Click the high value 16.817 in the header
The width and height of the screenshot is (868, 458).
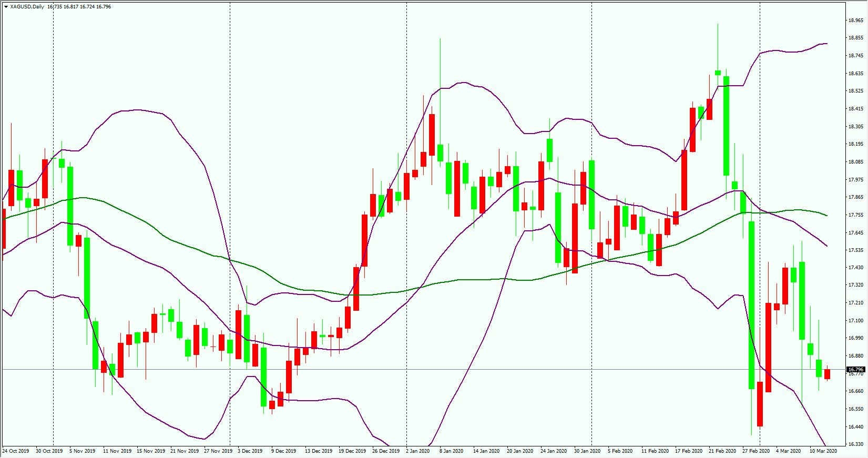71,7
